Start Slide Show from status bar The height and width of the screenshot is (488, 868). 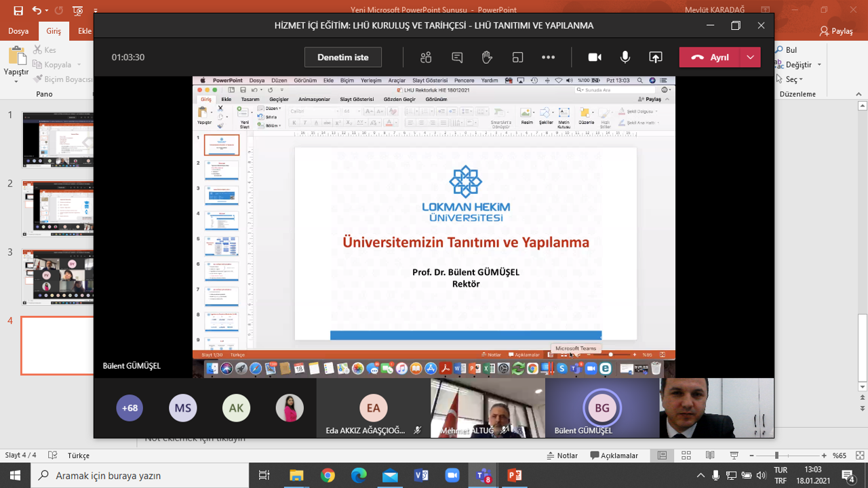click(734, 455)
